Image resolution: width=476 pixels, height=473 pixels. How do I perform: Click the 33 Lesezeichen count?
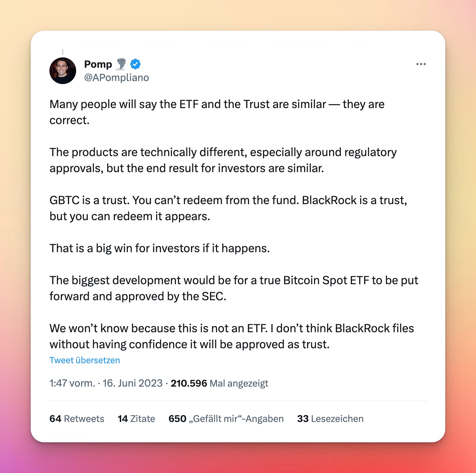pyautogui.click(x=330, y=419)
